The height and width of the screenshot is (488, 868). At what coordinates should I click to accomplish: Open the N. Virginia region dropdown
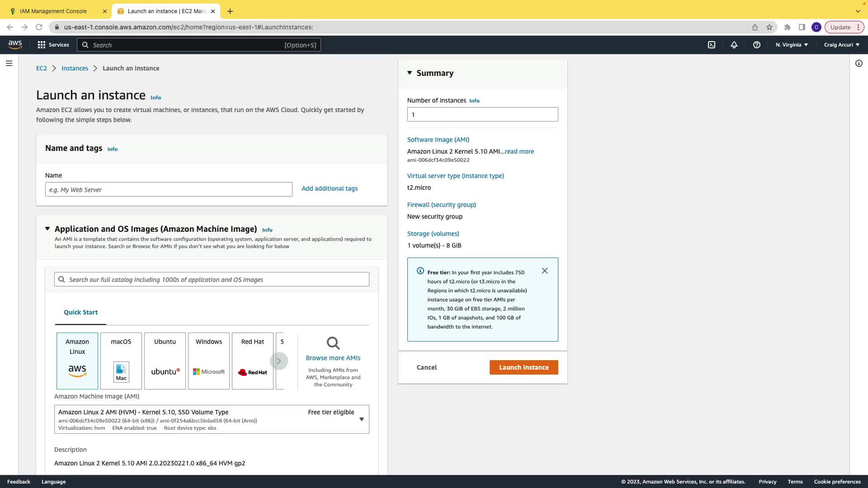click(x=792, y=45)
